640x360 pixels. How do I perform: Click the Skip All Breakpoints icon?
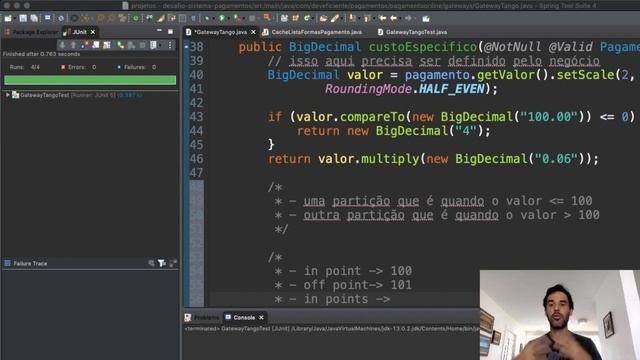point(61,18)
